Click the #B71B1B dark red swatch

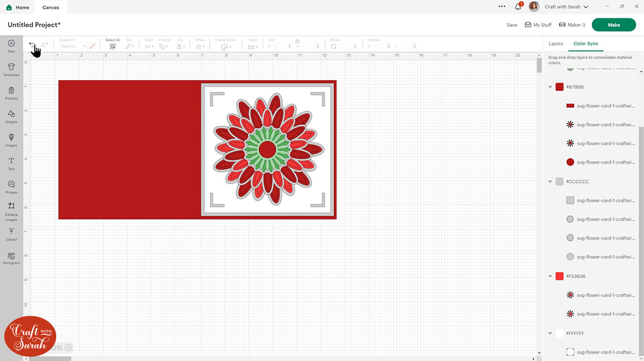pos(559,87)
